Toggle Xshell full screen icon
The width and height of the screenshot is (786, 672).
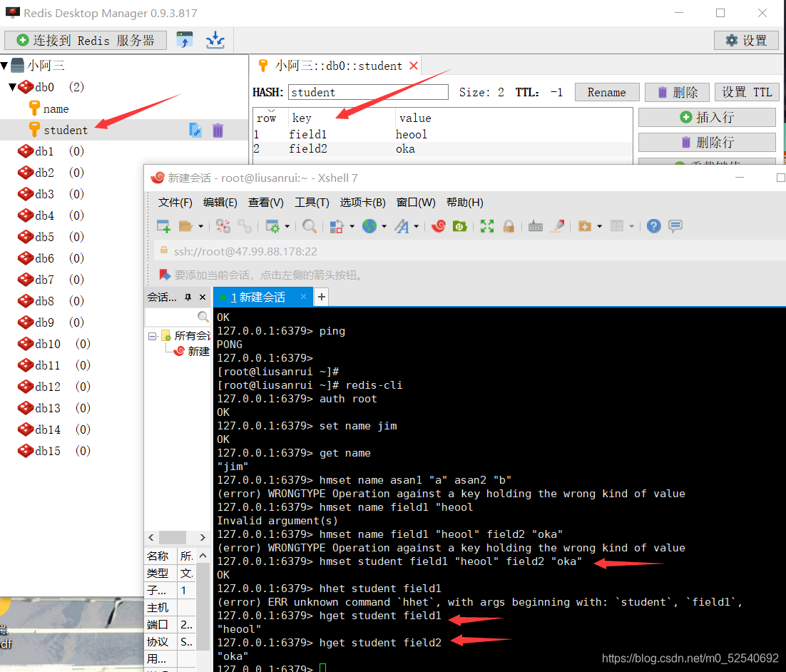[x=486, y=226]
